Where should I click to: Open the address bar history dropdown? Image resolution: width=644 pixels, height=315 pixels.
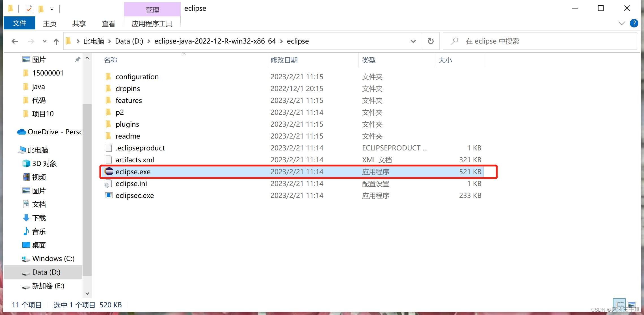[x=413, y=41]
